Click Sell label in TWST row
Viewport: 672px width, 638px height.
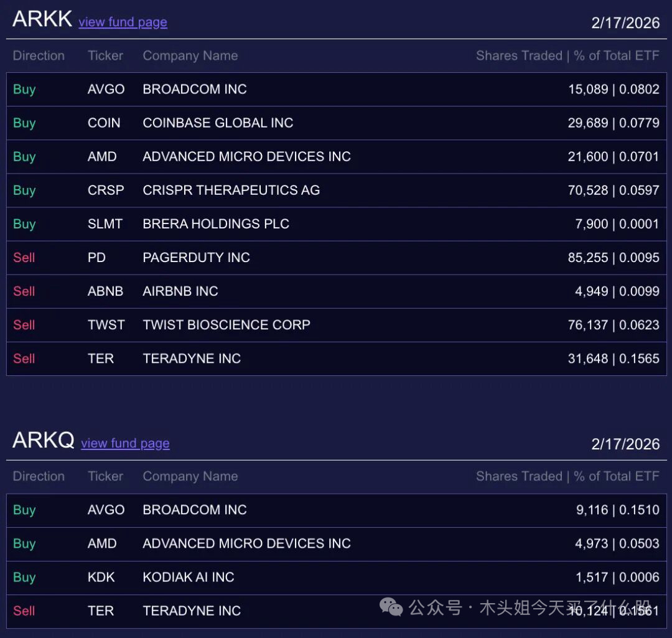[24, 324]
